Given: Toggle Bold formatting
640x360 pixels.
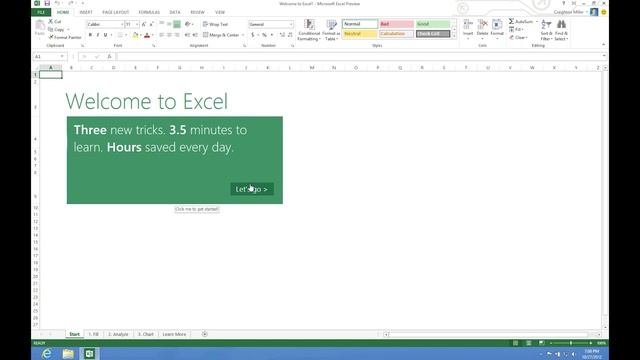Looking at the screenshot, I should pyautogui.click(x=90, y=35).
